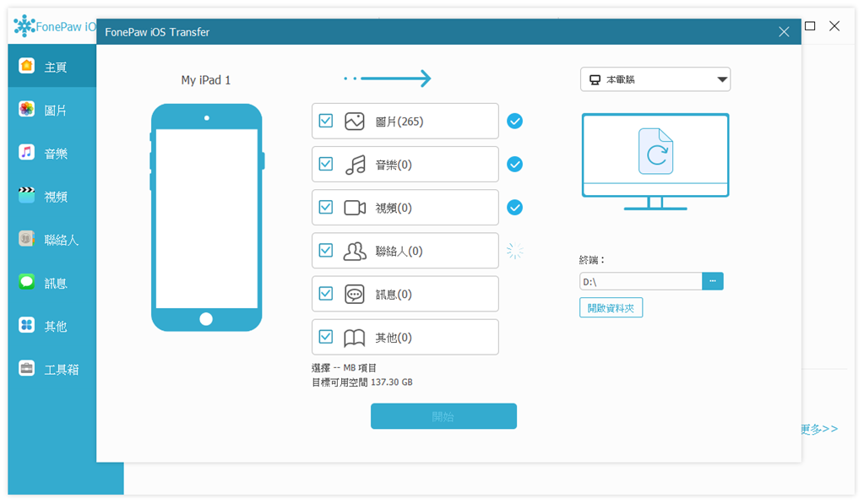Click the chat bubble icon in 訊息(0) row
The height and width of the screenshot is (504, 864).
click(355, 294)
